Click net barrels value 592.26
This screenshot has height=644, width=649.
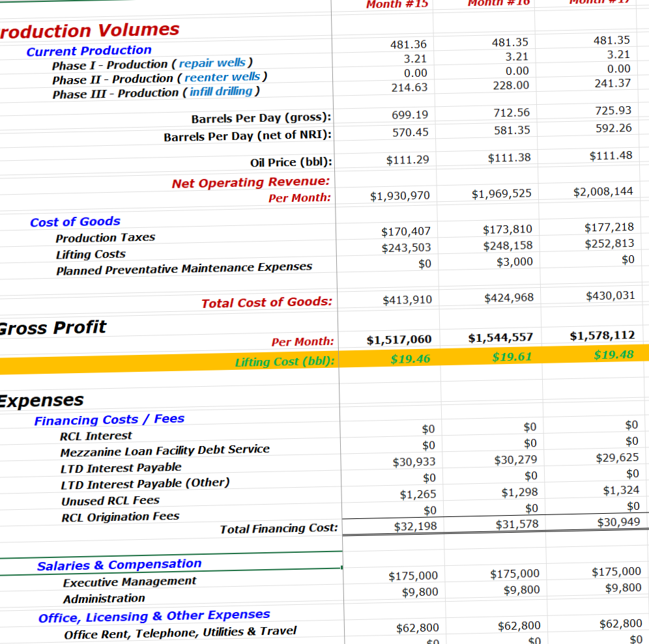pyautogui.click(x=614, y=128)
